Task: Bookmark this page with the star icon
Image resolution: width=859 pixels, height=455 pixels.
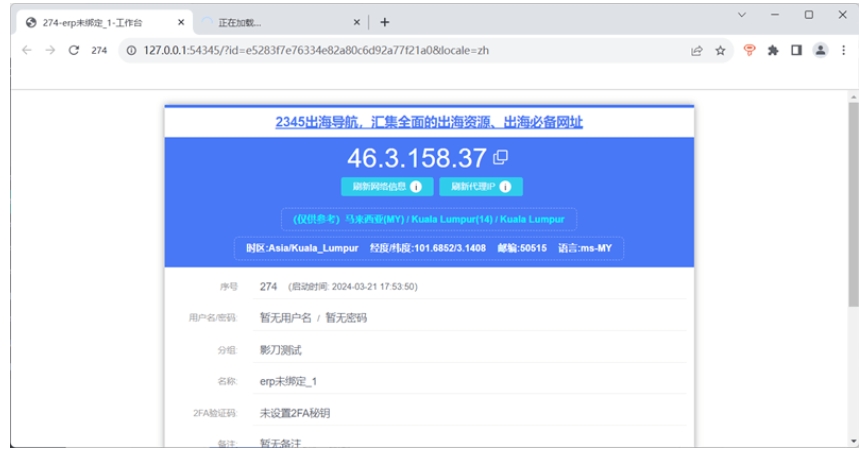Action: pos(720,50)
